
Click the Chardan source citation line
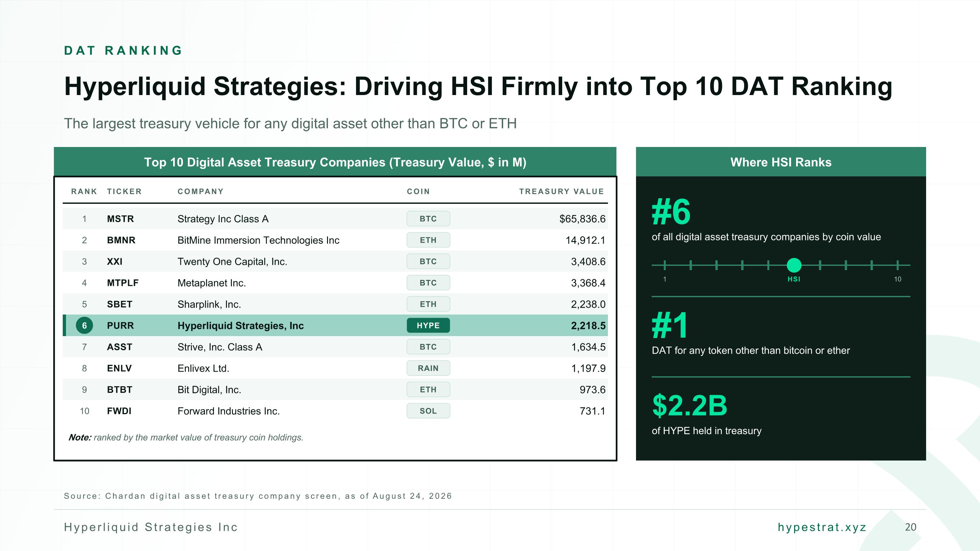coord(258,496)
